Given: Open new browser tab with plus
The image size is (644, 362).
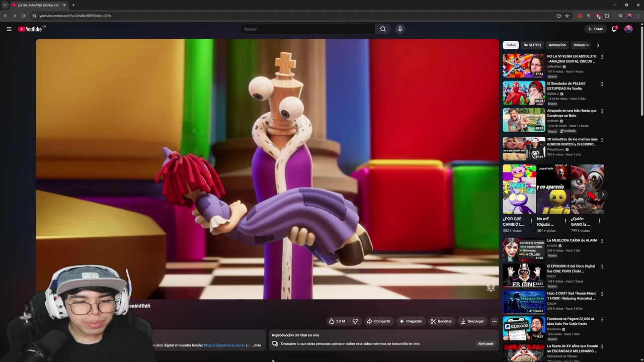Looking at the screenshot, I should [x=73, y=5].
